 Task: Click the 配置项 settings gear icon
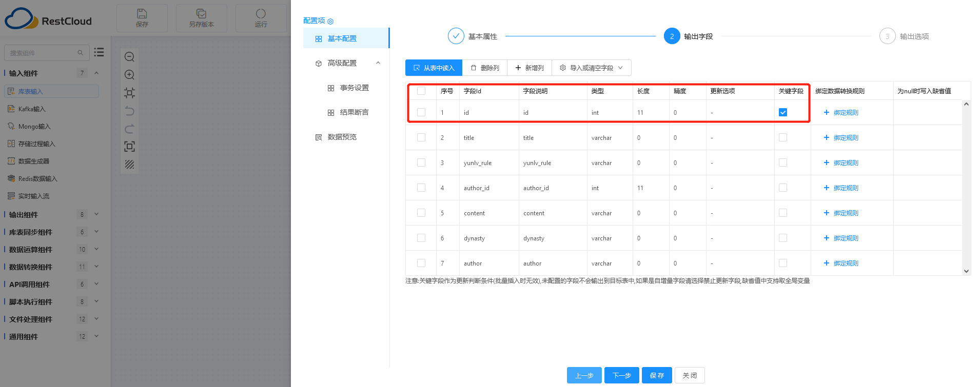tap(330, 21)
